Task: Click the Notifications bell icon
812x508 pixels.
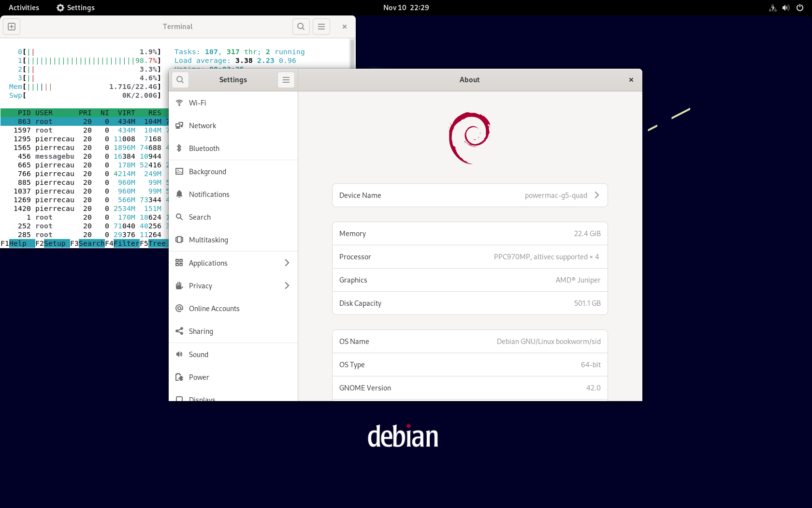Action: point(179,194)
